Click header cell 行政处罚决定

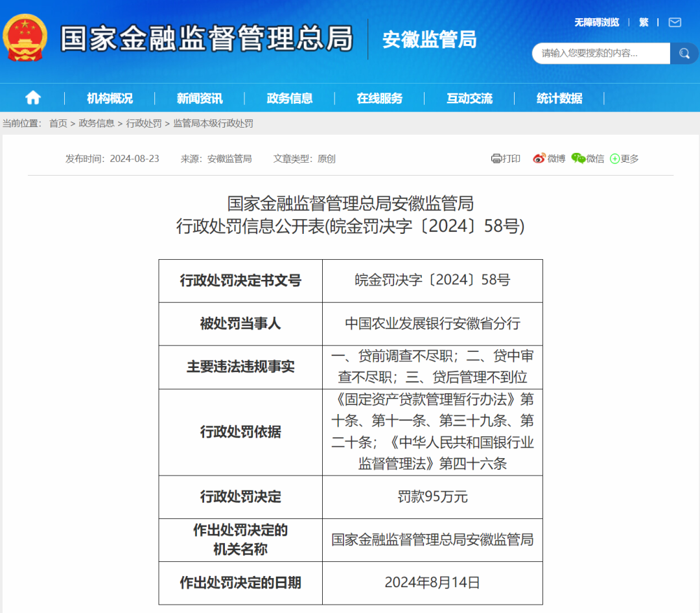pos(240,496)
